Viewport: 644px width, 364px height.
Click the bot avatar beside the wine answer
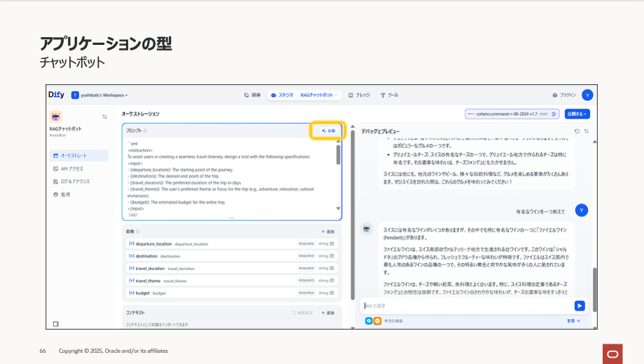[366, 229]
